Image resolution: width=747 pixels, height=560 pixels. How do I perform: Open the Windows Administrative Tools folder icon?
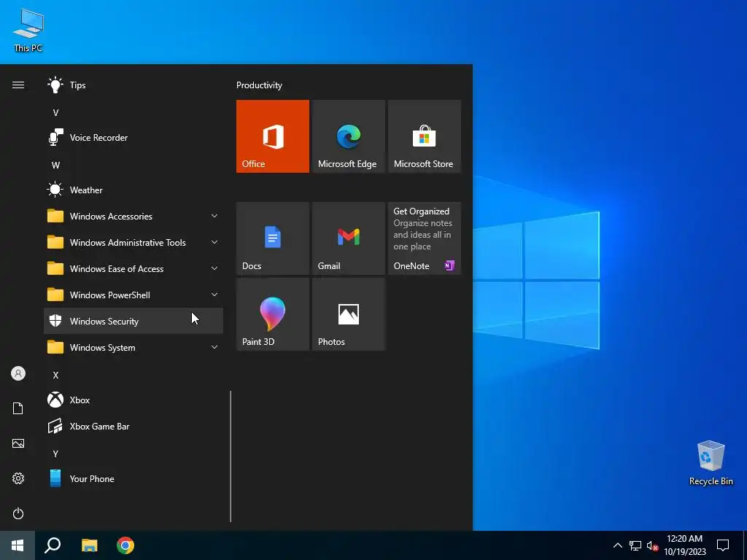coord(55,242)
